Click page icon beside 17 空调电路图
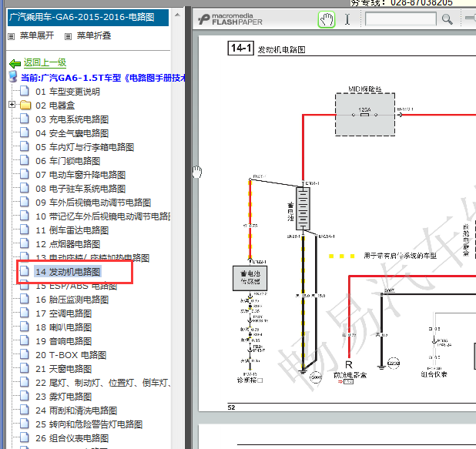 [25, 313]
